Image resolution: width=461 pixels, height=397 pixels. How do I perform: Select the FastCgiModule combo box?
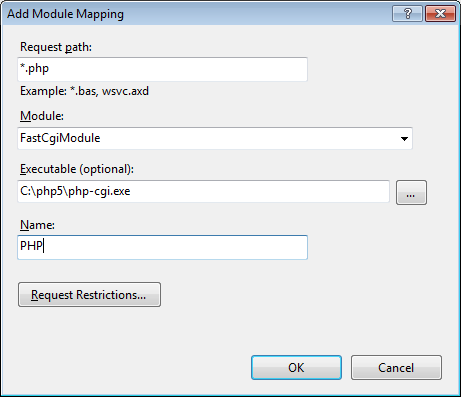215,138
